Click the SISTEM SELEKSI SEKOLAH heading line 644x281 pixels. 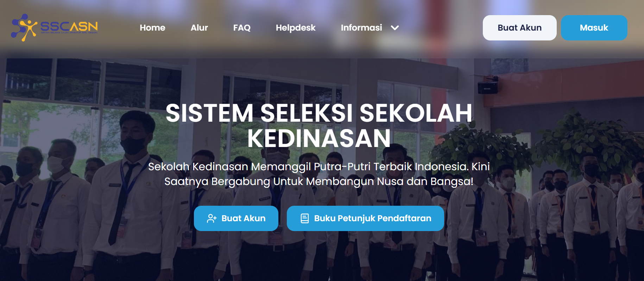319,113
